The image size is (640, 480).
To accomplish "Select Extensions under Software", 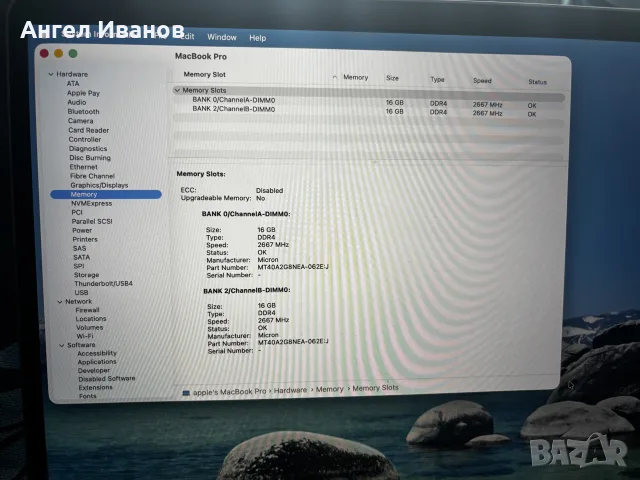I will (x=96, y=387).
